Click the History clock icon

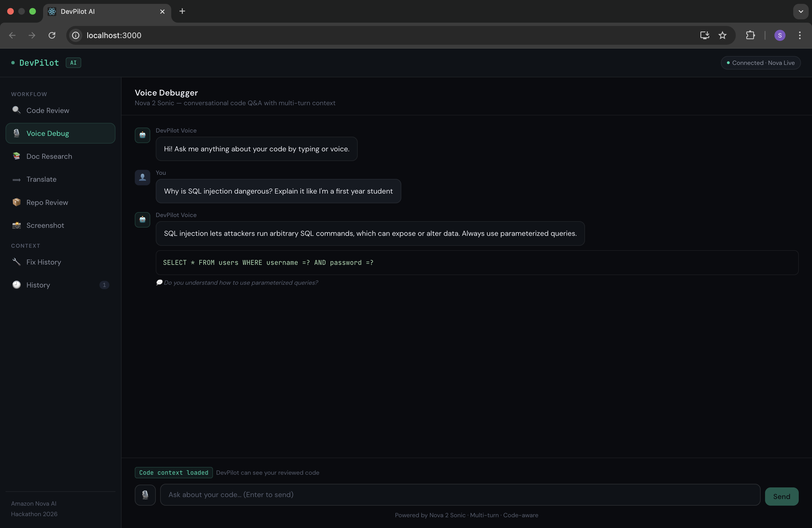(x=16, y=285)
